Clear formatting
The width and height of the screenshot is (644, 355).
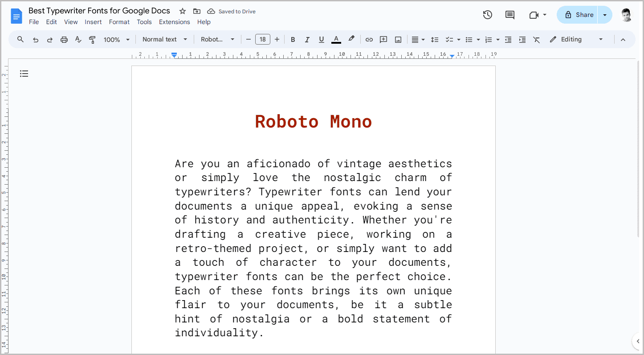537,39
